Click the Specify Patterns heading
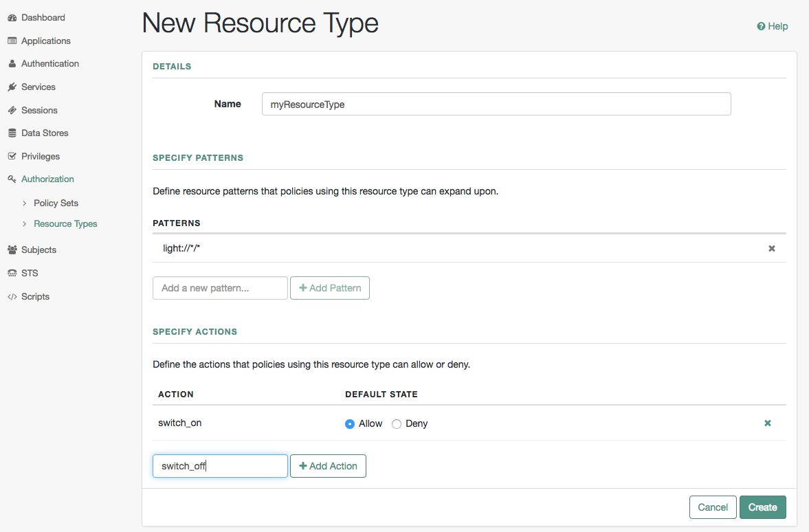This screenshot has width=809, height=532. coord(198,158)
